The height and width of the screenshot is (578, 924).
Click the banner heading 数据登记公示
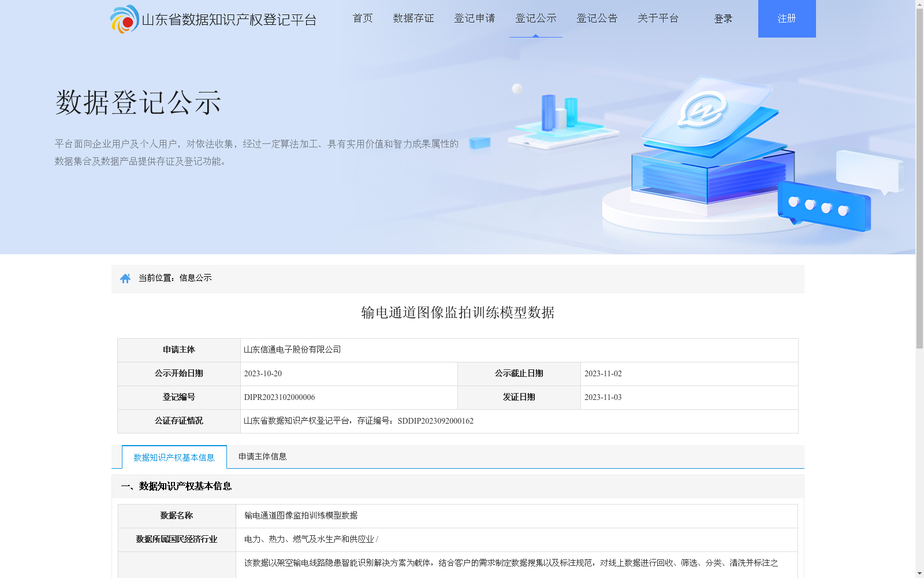click(139, 103)
